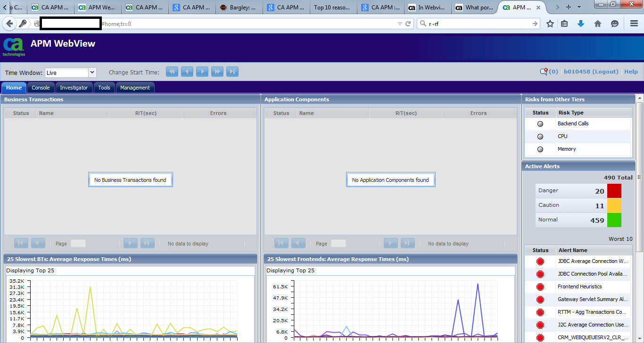Open the notifications bell showing (0)
644x343 pixels.
546,71
